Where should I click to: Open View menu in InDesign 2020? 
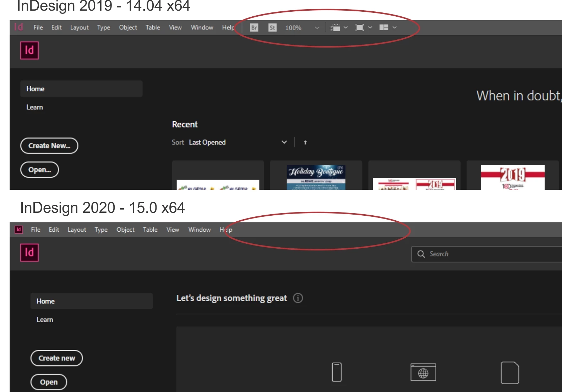click(x=173, y=230)
